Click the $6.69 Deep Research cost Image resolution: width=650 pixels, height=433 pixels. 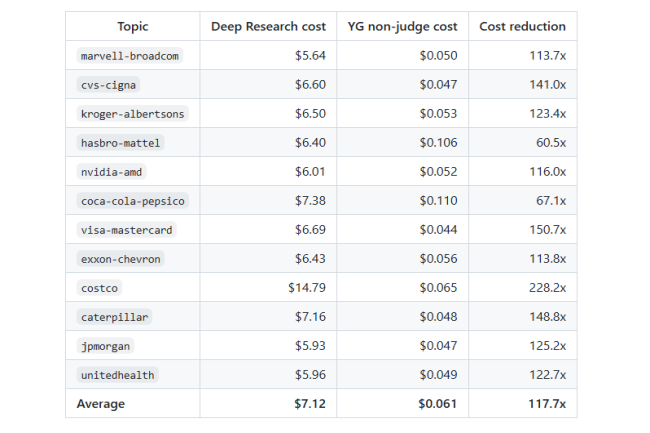(x=310, y=230)
